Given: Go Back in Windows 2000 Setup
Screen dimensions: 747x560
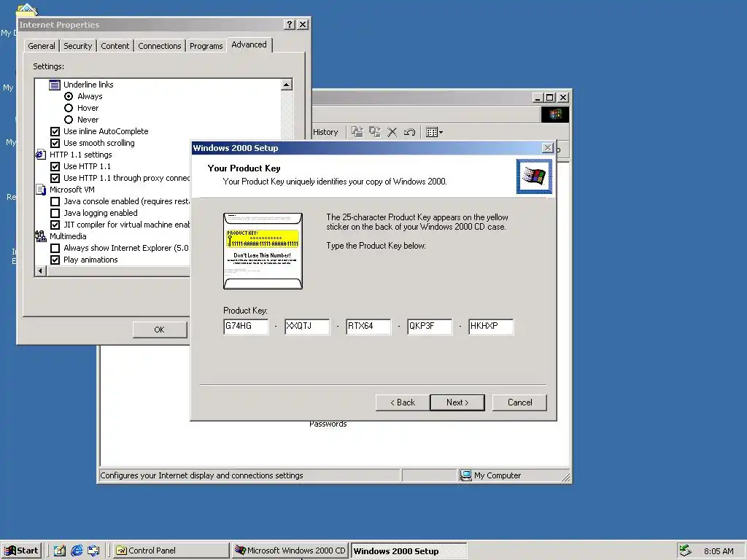Looking at the screenshot, I should coord(403,402).
